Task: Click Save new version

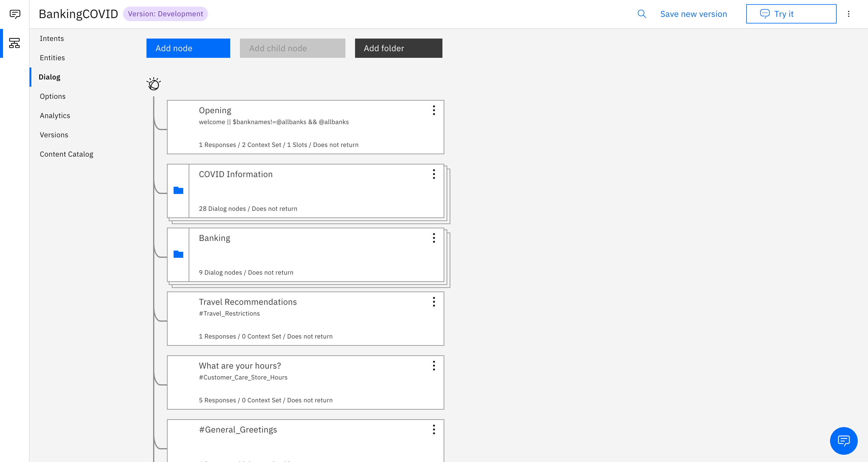Action: click(693, 14)
